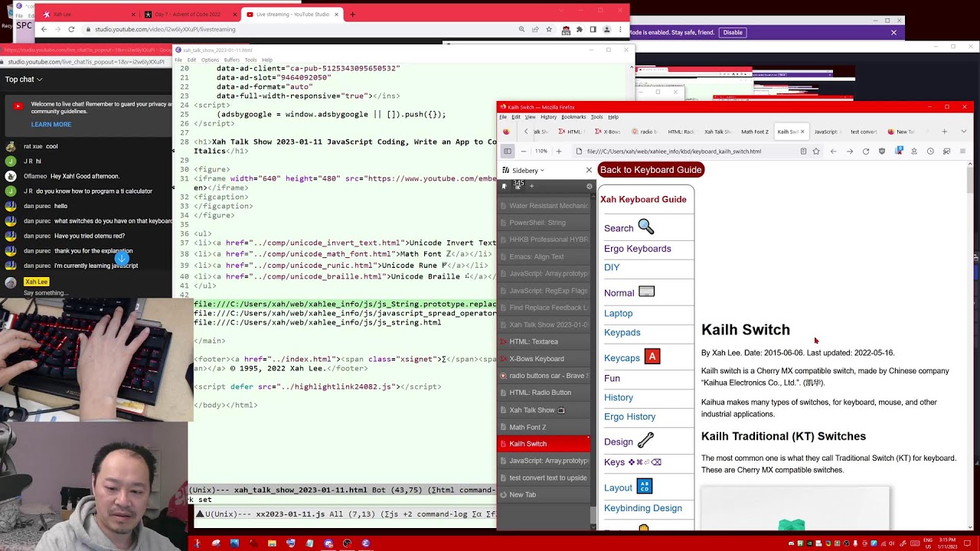The image size is (980, 551).
Task: Open Keycaps link
Action: 632,357
